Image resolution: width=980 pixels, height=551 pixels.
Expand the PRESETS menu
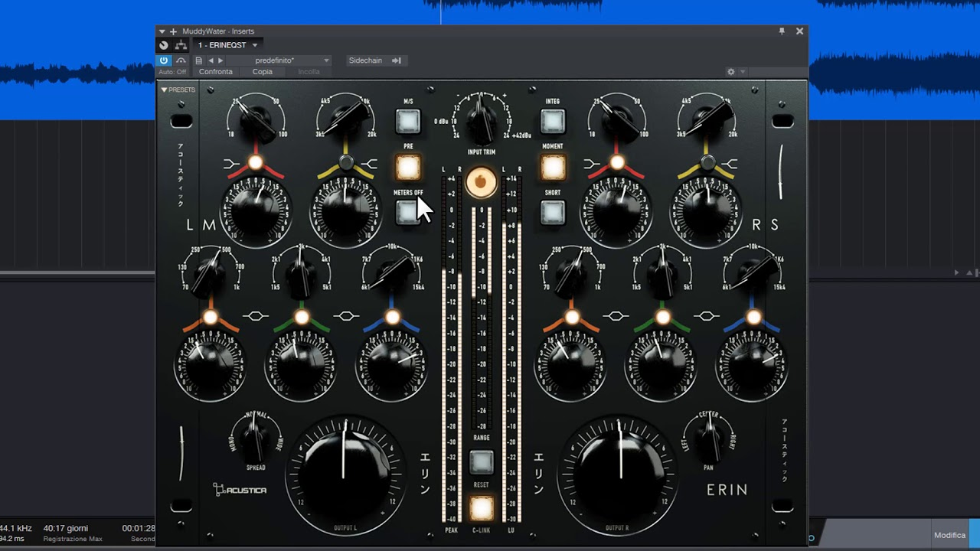178,90
